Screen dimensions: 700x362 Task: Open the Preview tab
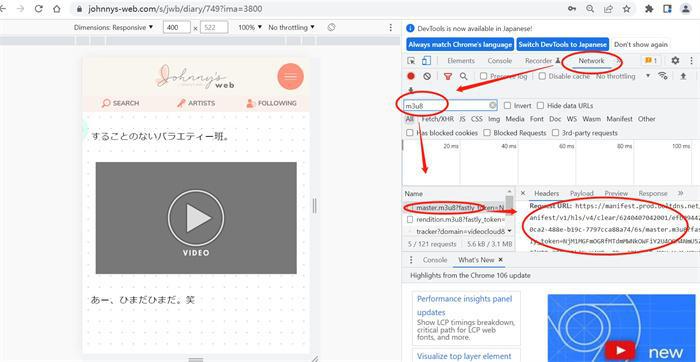point(616,193)
